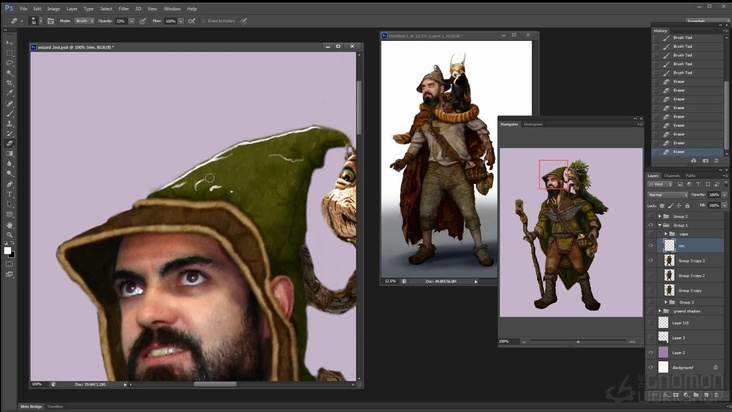Open the Window menu

(x=172, y=9)
